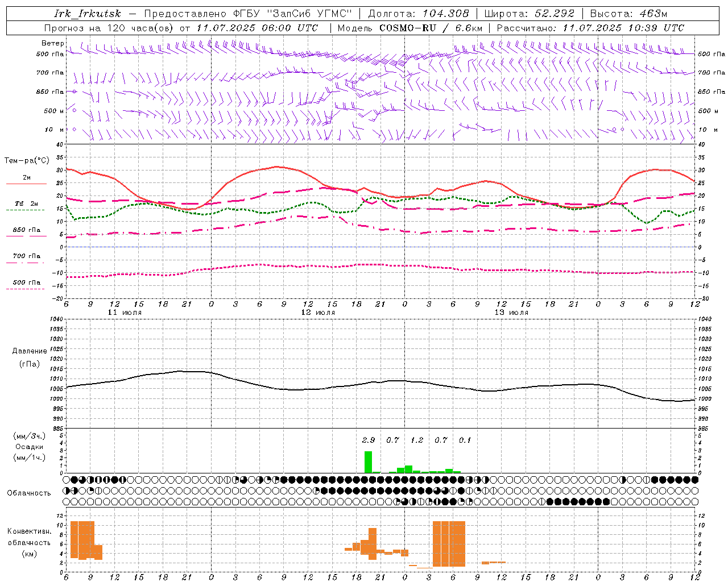Click the 13 июля date label
The image size is (728, 582).
[511, 313]
